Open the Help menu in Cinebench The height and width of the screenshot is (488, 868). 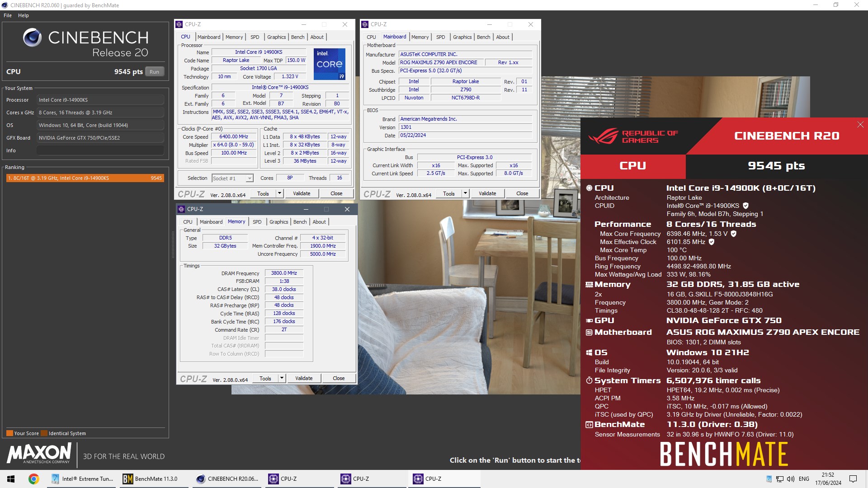24,15
